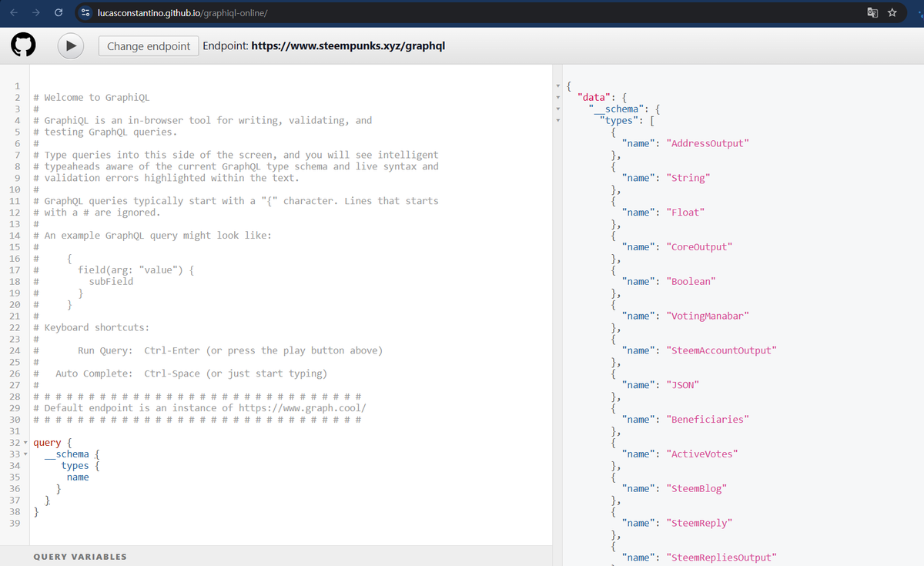Open site information icon in address bar
Screen dimensions: 924x566
pyautogui.click(x=86, y=12)
